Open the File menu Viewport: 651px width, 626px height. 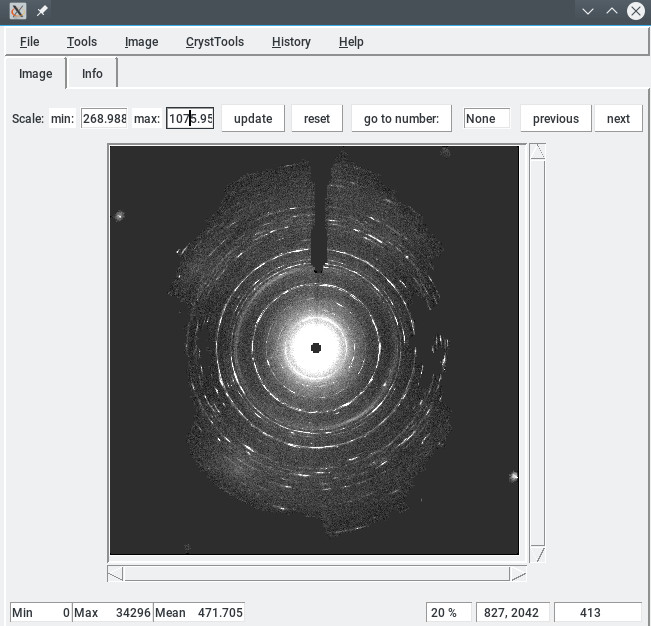[29, 42]
